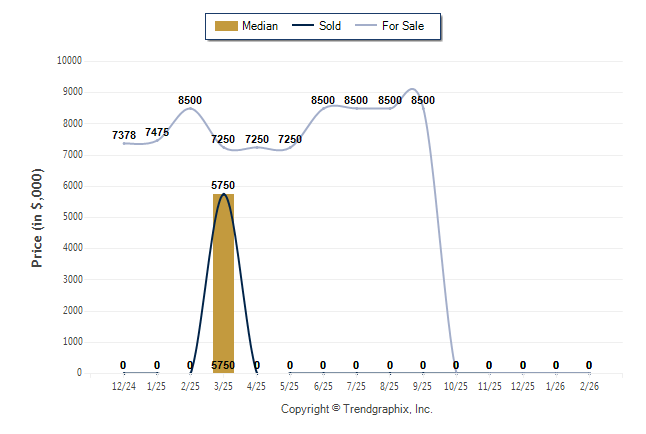
Task: Open the Copyright Trendgraphix, Inc. text
Action: (x=356, y=409)
